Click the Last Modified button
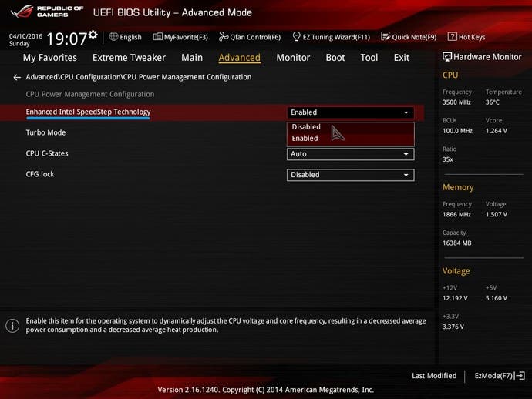This screenshot has height=399, width=532. point(434,376)
